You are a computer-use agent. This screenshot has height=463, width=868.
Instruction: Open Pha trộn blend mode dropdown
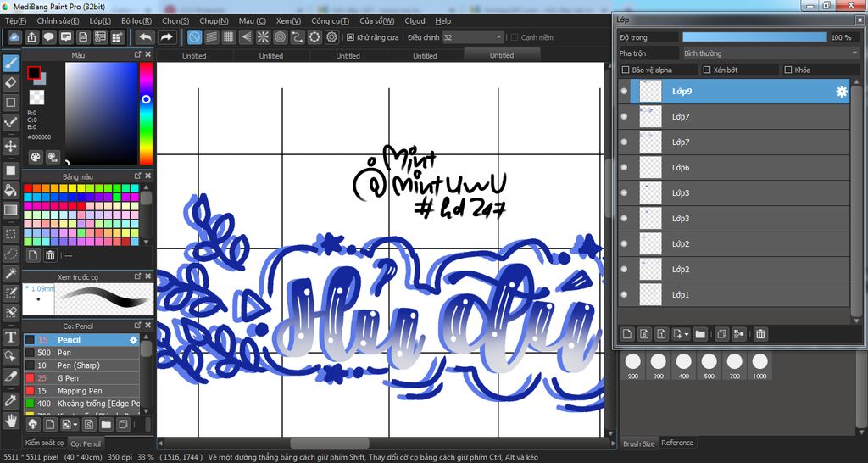tap(770, 53)
